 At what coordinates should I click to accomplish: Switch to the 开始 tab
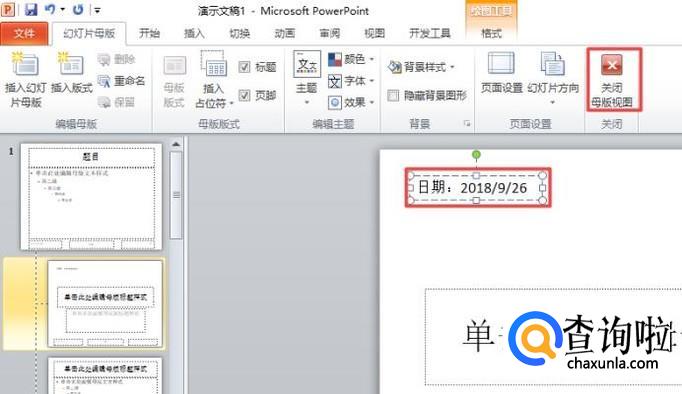click(149, 33)
